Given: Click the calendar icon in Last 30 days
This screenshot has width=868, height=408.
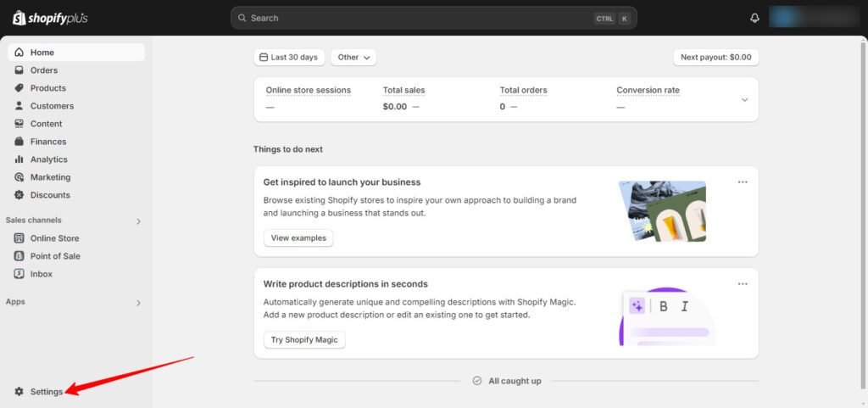Looking at the screenshot, I should (264, 57).
